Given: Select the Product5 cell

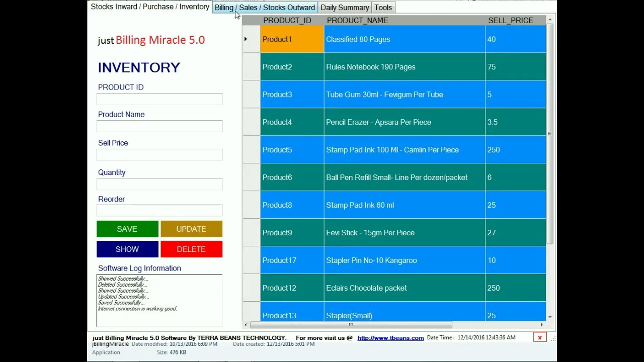Looking at the screenshot, I should point(292,150).
